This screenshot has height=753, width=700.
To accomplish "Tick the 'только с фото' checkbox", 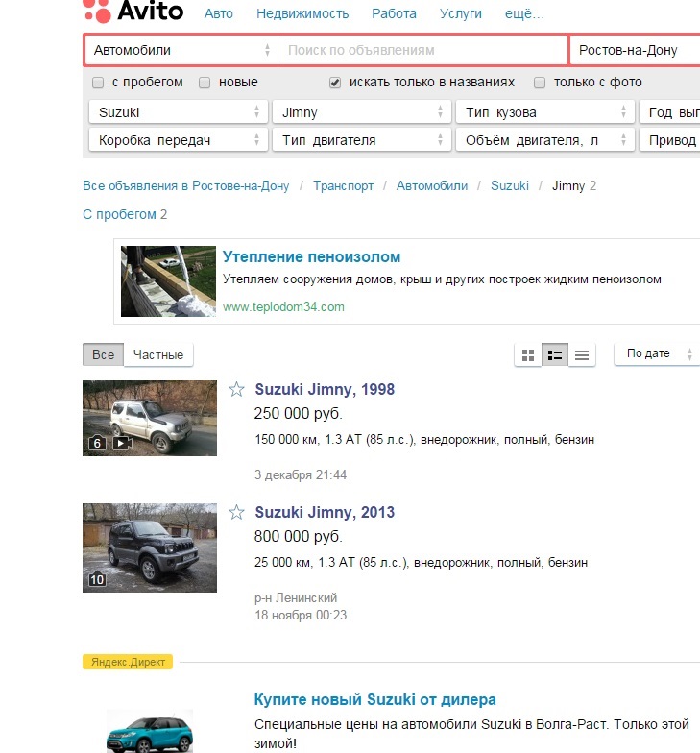I will [540, 83].
